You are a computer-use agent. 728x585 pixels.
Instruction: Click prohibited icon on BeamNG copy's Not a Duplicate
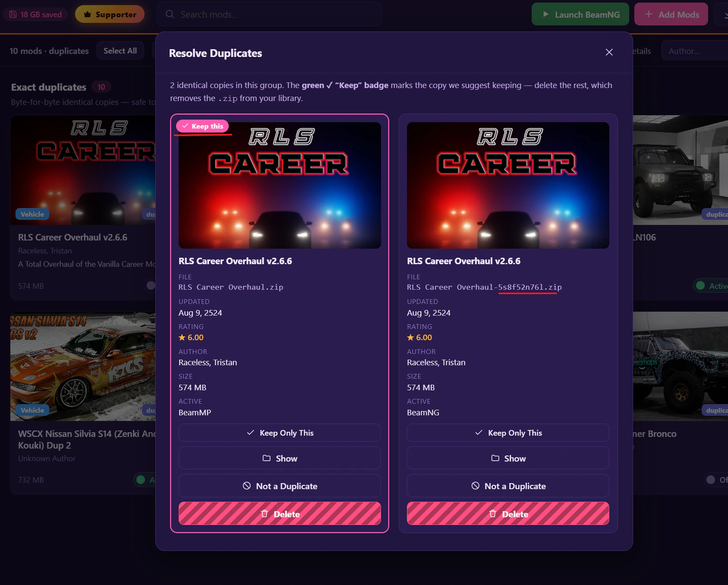[475, 486]
